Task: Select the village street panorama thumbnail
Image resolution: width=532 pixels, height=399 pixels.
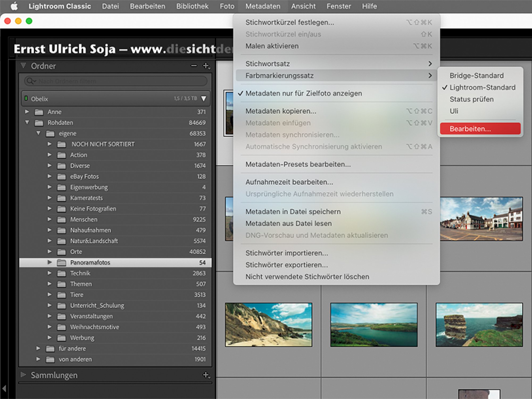Action: pyautogui.click(x=481, y=219)
